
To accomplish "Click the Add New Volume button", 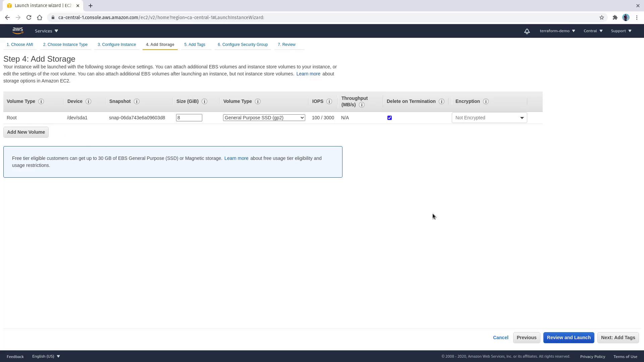I will click(x=26, y=132).
